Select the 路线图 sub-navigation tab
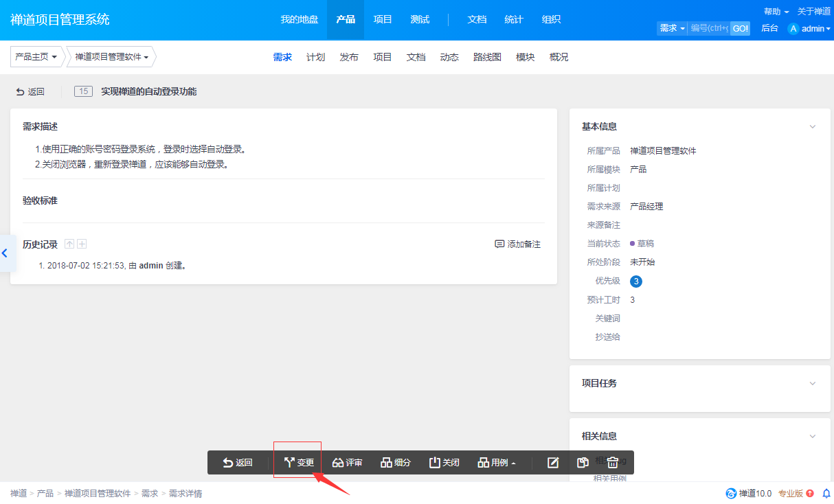Image resolution: width=834 pixels, height=504 pixels. click(x=487, y=57)
